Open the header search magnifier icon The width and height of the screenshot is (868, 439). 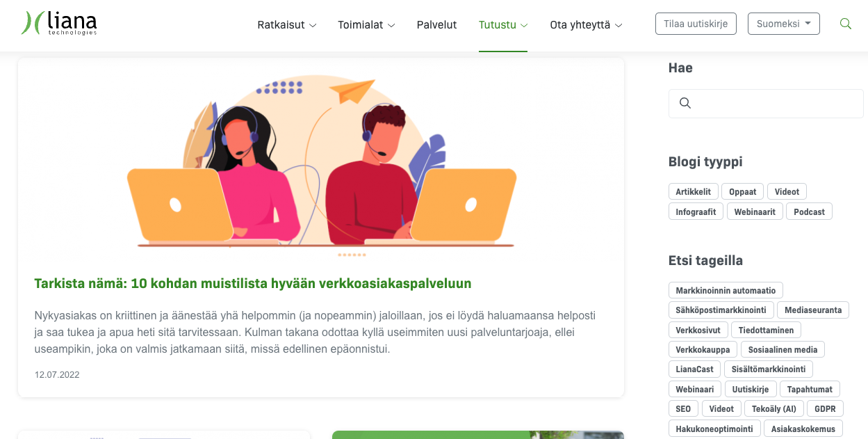[846, 24]
